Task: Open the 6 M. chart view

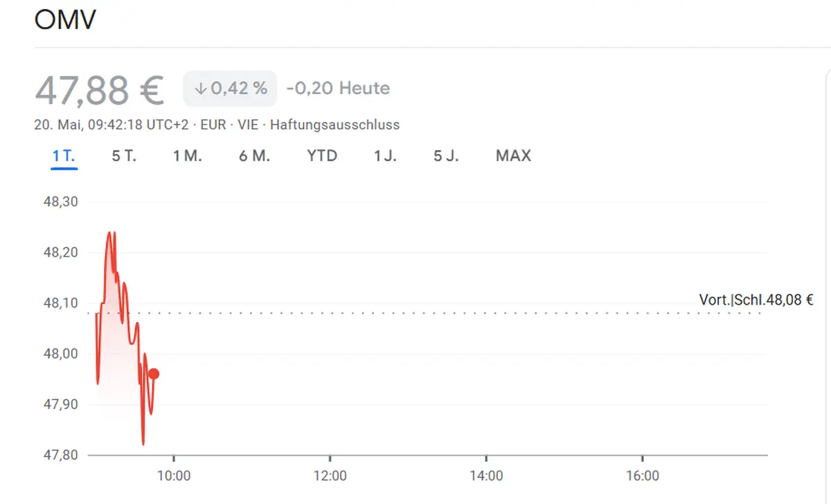Action: tap(254, 156)
